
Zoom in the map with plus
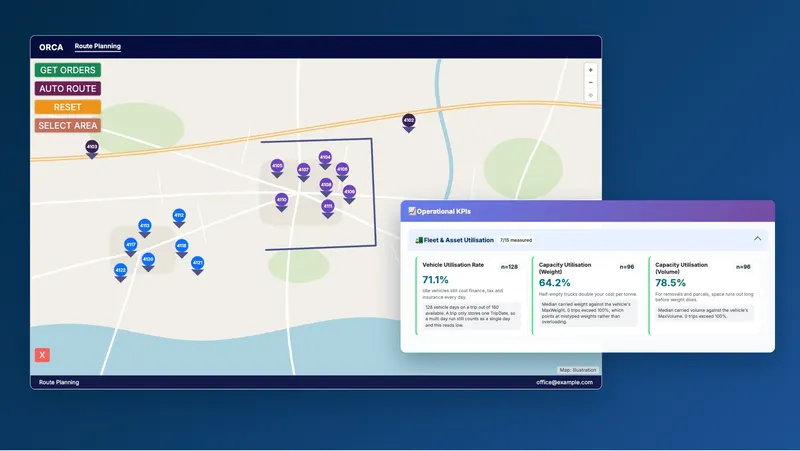(590, 70)
